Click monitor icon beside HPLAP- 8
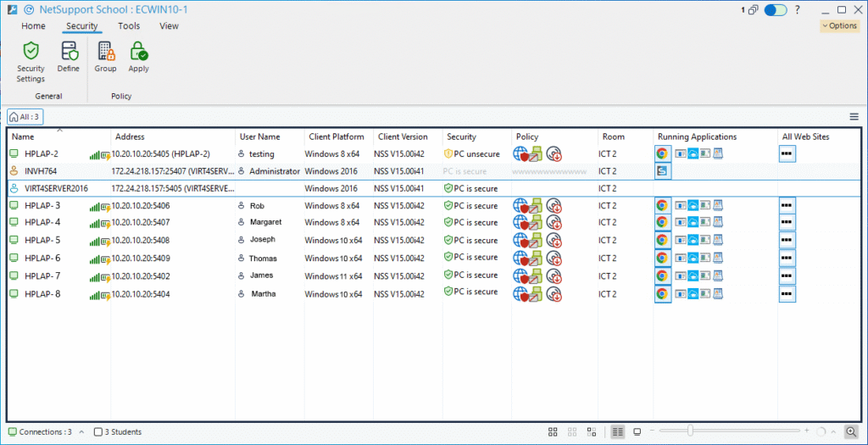The height and width of the screenshot is (445, 868). pyautogui.click(x=14, y=293)
